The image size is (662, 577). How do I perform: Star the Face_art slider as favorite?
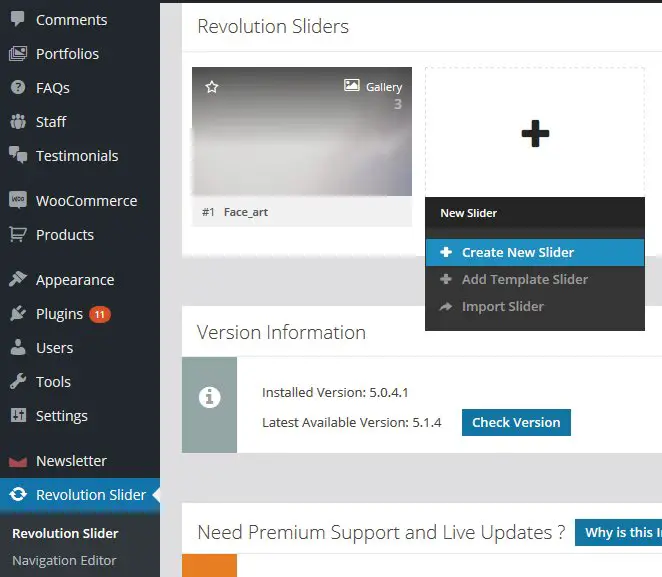(x=212, y=87)
